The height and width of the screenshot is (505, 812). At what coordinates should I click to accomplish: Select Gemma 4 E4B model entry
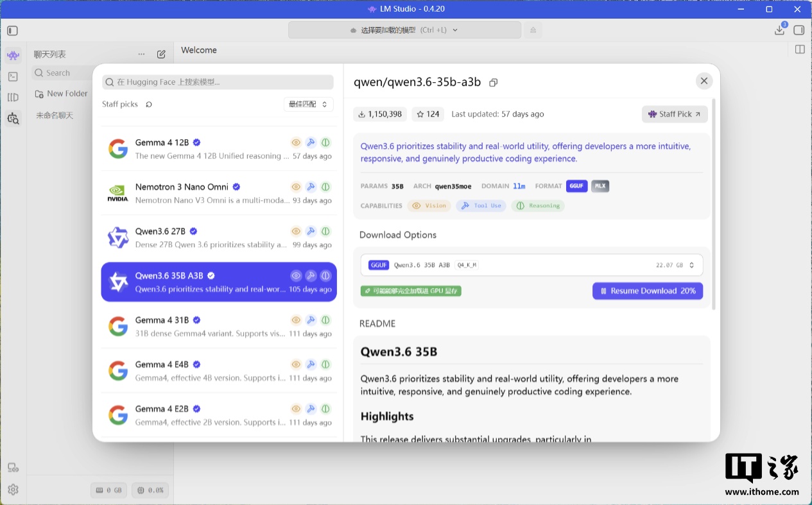click(219, 371)
